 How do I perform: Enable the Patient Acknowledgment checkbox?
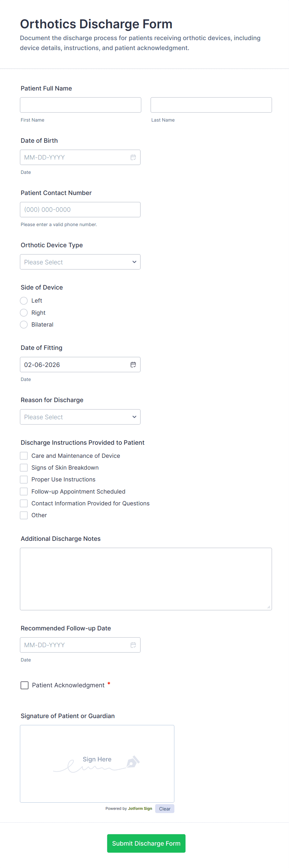[x=25, y=685]
